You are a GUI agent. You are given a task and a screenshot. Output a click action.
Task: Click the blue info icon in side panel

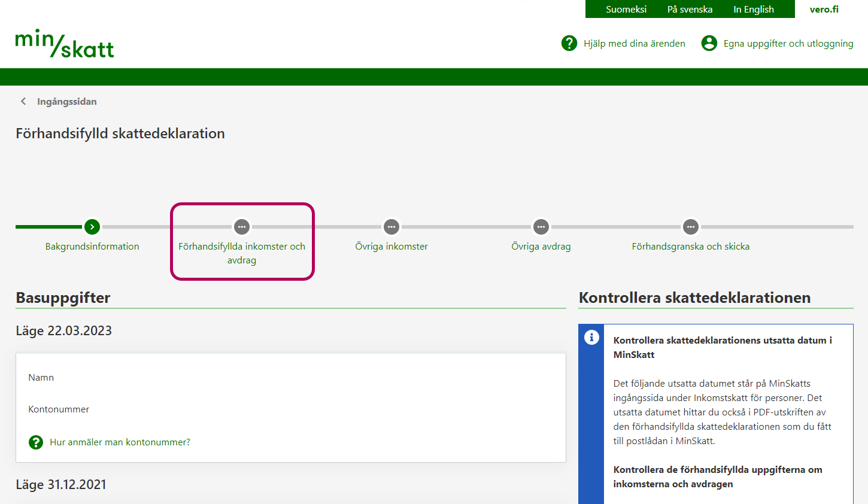tap(591, 338)
